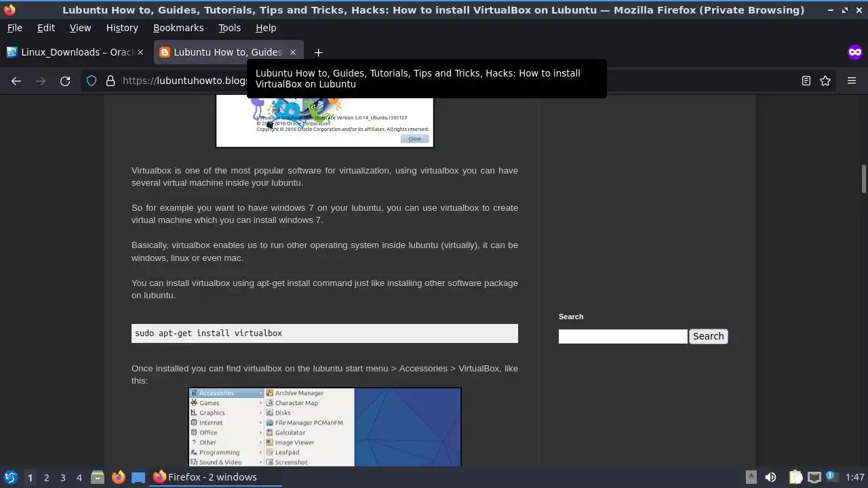The width and height of the screenshot is (868, 488).
Task: Click the network connection tray icon
Action: point(814,477)
